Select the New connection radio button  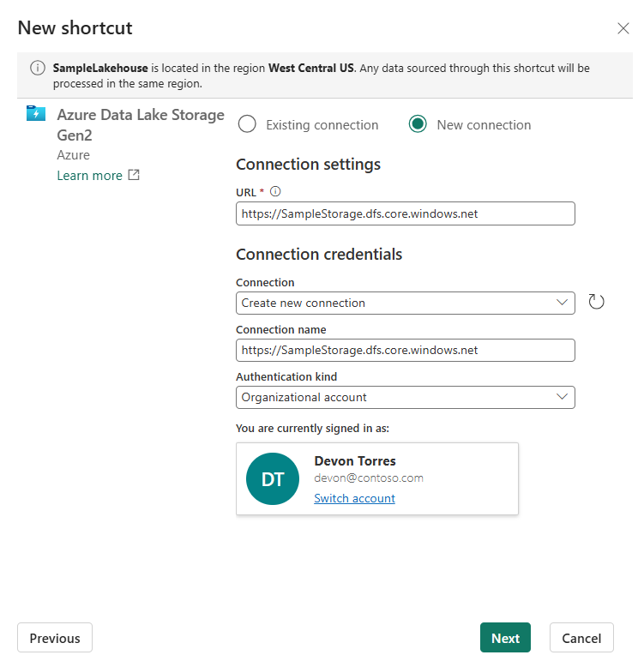pyautogui.click(x=418, y=124)
